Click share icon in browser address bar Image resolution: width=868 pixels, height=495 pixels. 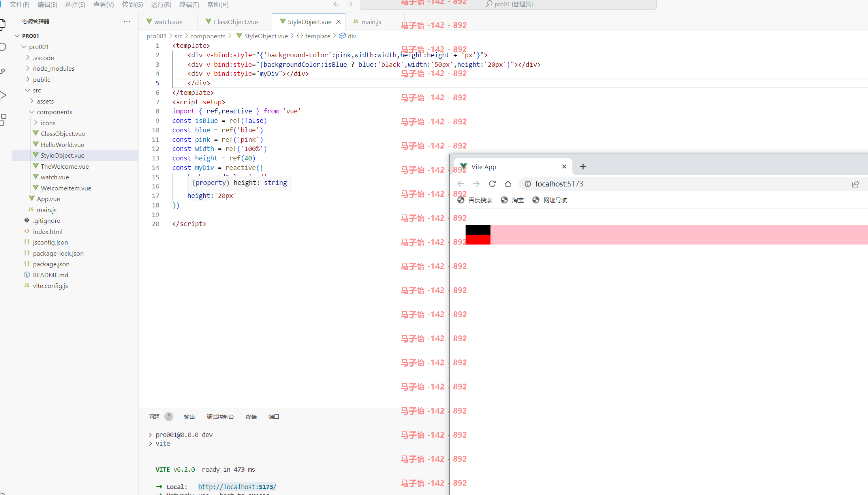click(x=855, y=184)
